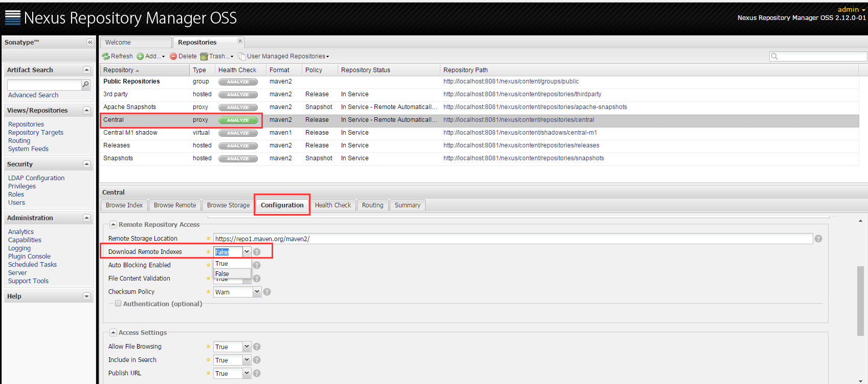The width and height of the screenshot is (868, 384).
Task: Open the Include in Search dropdown
Action: click(x=247, y=360)
